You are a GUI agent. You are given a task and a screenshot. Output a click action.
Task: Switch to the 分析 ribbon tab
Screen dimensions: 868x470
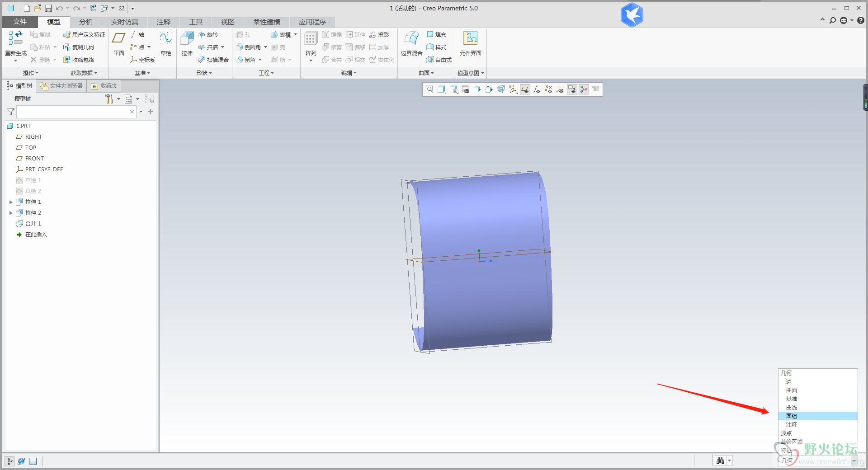coord(85,22)
